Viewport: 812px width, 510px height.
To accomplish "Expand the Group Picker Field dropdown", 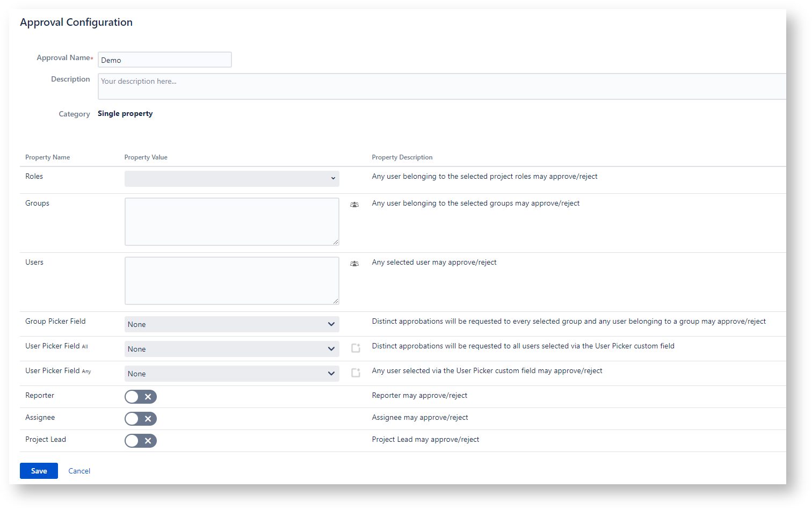I will [231, 324].
